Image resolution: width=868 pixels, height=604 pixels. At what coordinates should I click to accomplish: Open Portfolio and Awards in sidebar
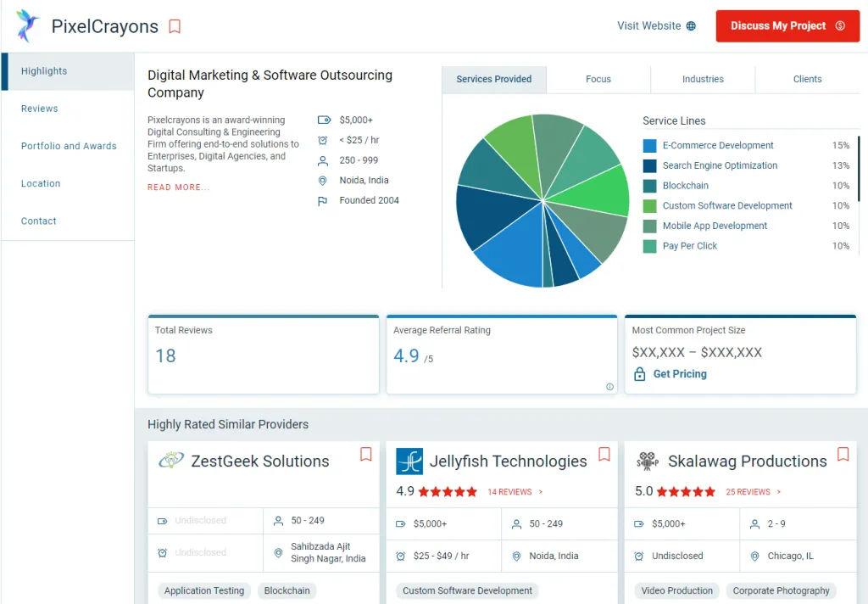click(69, 146)
